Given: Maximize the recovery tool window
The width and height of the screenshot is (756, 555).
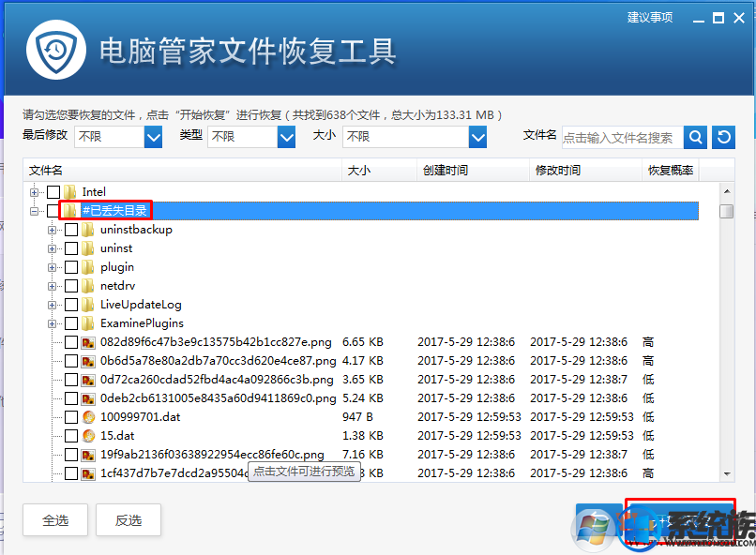Looking at the screenshot, I should (x=718, y=19).
